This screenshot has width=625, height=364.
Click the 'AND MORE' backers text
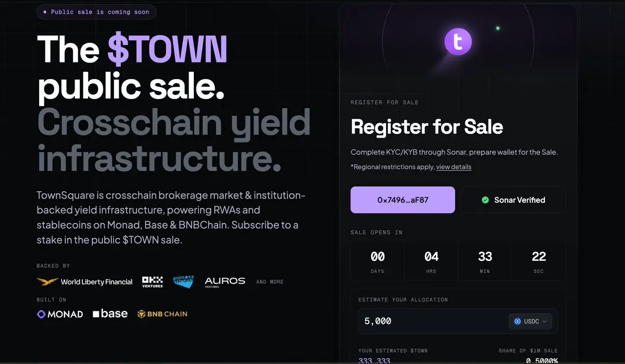270,282
